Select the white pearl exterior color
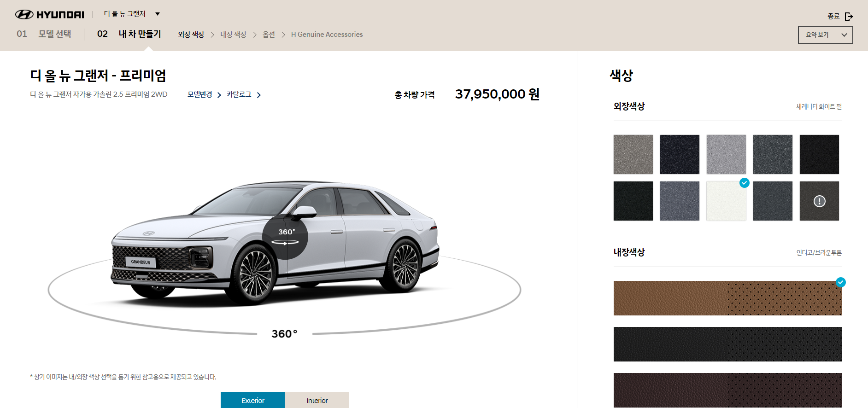 pos(726,201)
